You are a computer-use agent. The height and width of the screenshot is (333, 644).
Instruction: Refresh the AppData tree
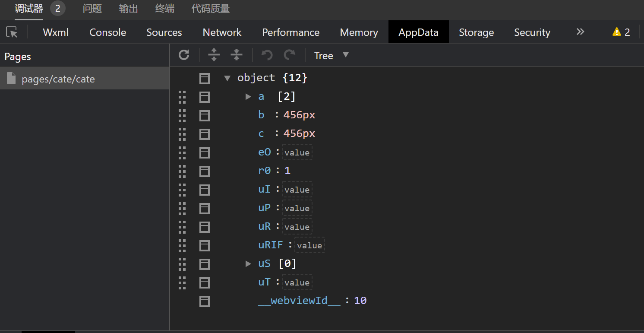click(184, 55)
